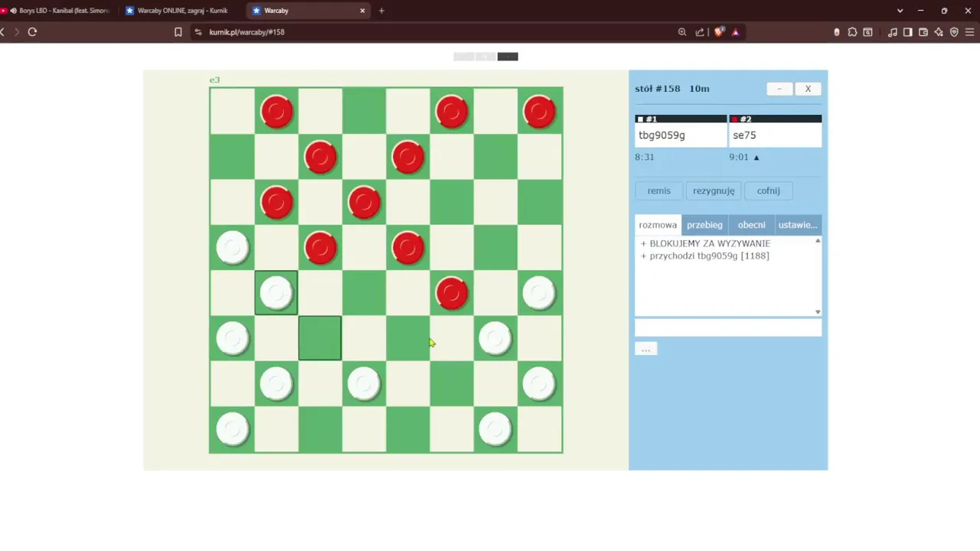Click player name se75
980x551 pixels.
pos(744,135)
